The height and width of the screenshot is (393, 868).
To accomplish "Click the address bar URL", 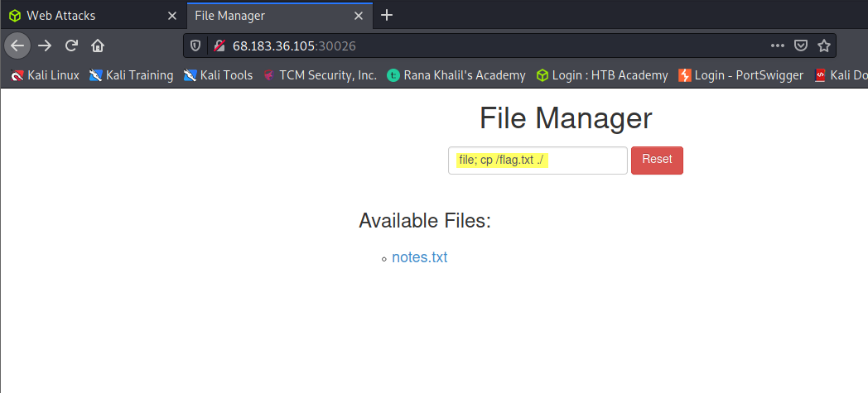I will (x=294, y=46).
